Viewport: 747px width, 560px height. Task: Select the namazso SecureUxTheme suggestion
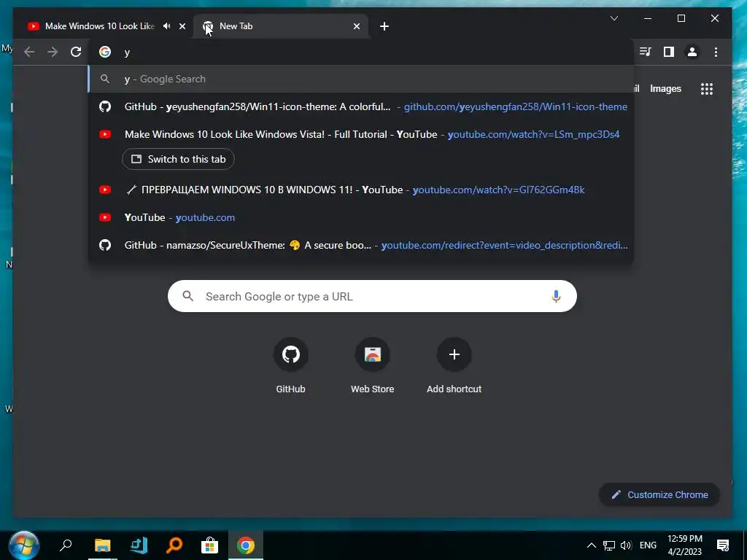tap(361, 245)
